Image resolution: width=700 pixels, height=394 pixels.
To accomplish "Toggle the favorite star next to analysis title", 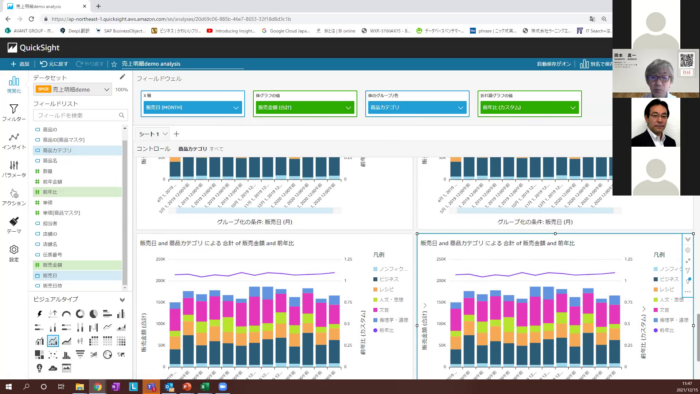I will click(x=114, y=64).
